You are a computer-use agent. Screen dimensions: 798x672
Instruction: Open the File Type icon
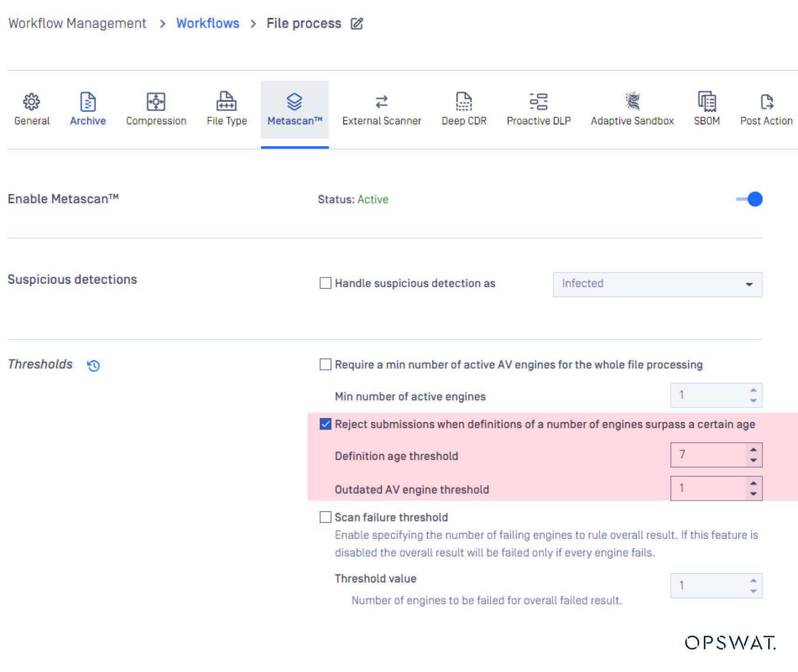coord(226,102)
